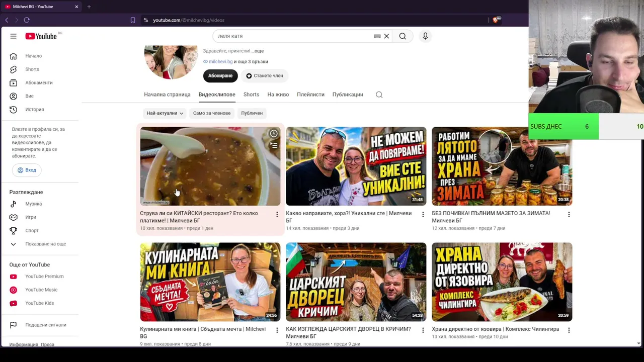Add the Chinese restaurant video to queue
644x362 pixels.
coord(273,145)
